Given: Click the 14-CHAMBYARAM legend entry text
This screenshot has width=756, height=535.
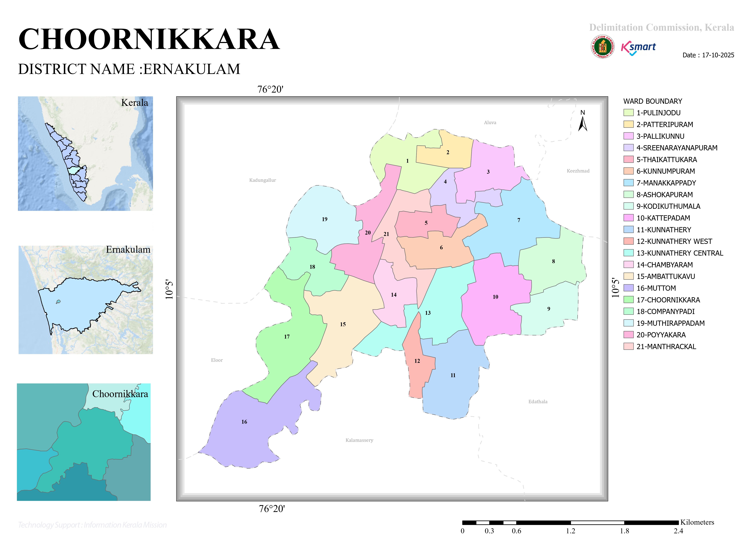Looking at the screenshot, I should (664, 265).
